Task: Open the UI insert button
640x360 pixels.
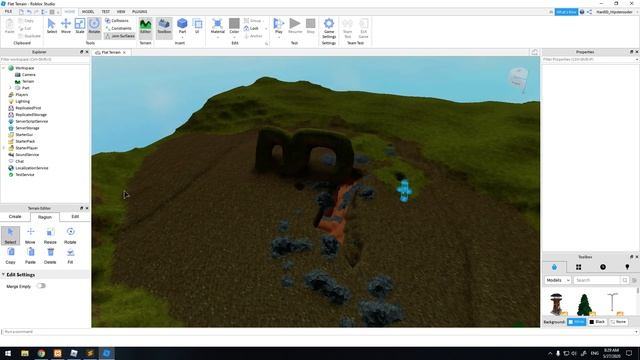Action: pyautogui.click(x=197, y=26)
